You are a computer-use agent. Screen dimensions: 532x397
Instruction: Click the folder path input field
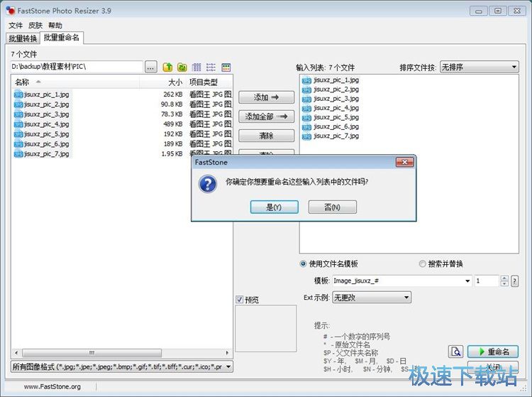click(77, 67)
